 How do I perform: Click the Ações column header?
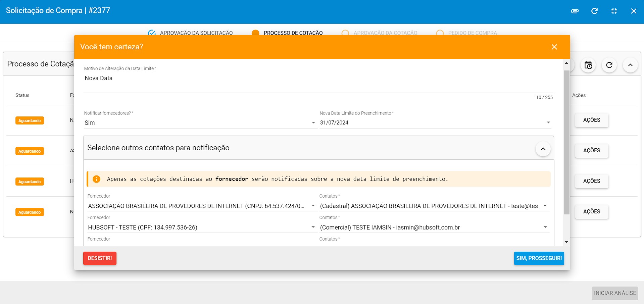click(579, 95)
